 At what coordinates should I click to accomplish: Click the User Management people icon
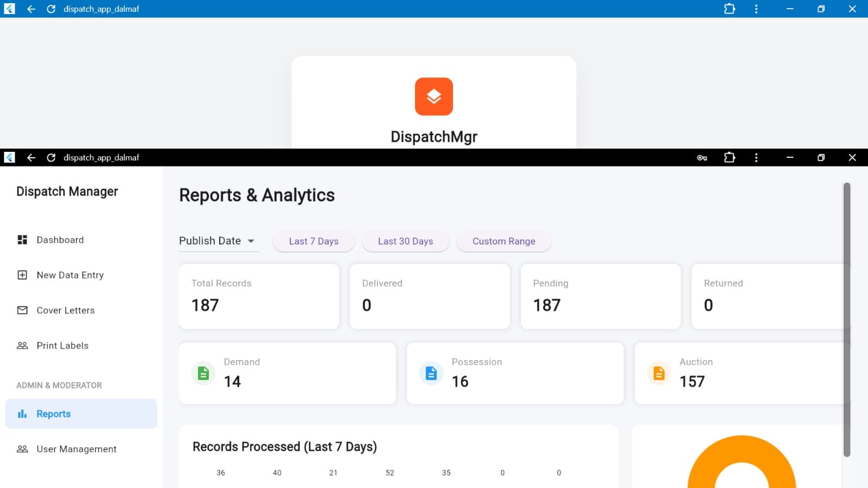pos(22,449)
